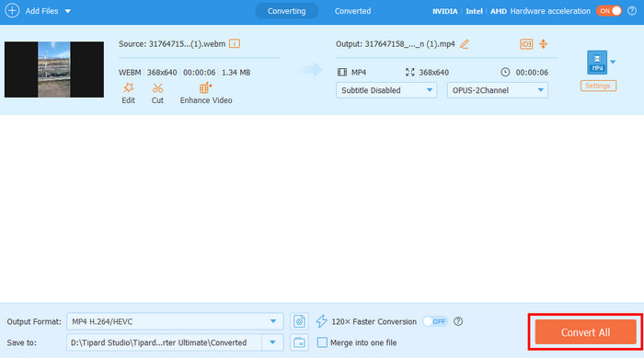
Task: Click the AMD label
Action: click(499, 12)
